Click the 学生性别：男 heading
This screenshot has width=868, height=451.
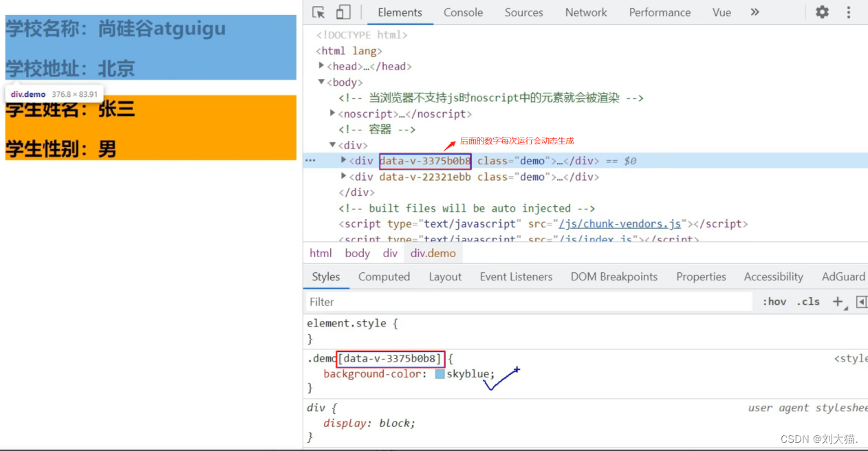[61, 148]
